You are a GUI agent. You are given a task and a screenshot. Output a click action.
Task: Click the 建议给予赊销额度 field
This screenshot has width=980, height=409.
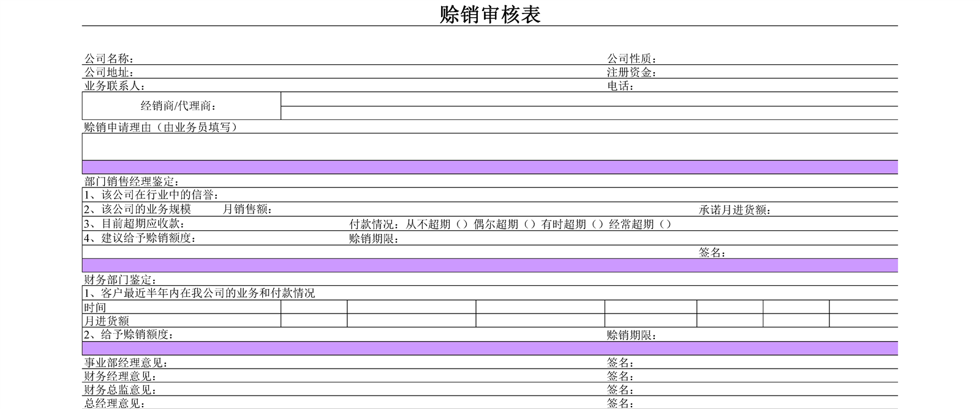coord(269,238)
